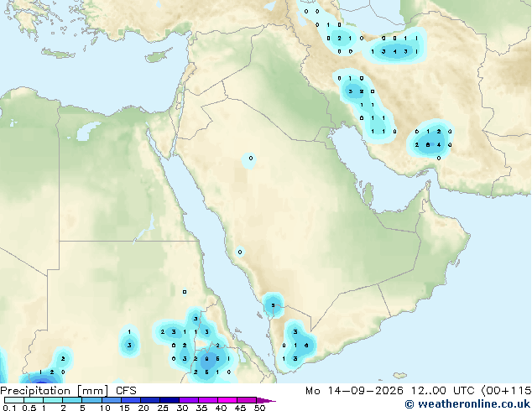Click the 2–5 mm legend color box

[x=72, y=400]
